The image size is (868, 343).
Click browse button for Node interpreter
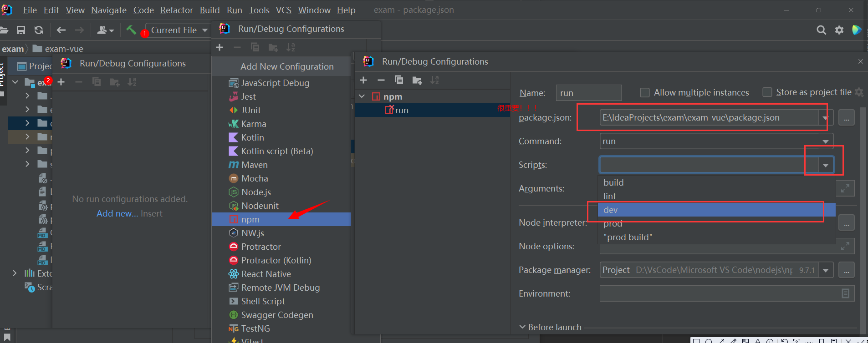[846, 223]
